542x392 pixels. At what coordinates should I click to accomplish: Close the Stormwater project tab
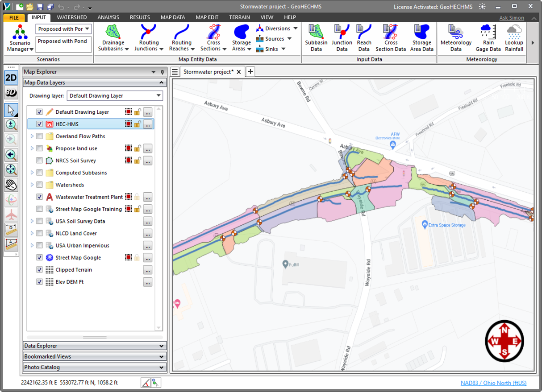click(x=239, y=72)
